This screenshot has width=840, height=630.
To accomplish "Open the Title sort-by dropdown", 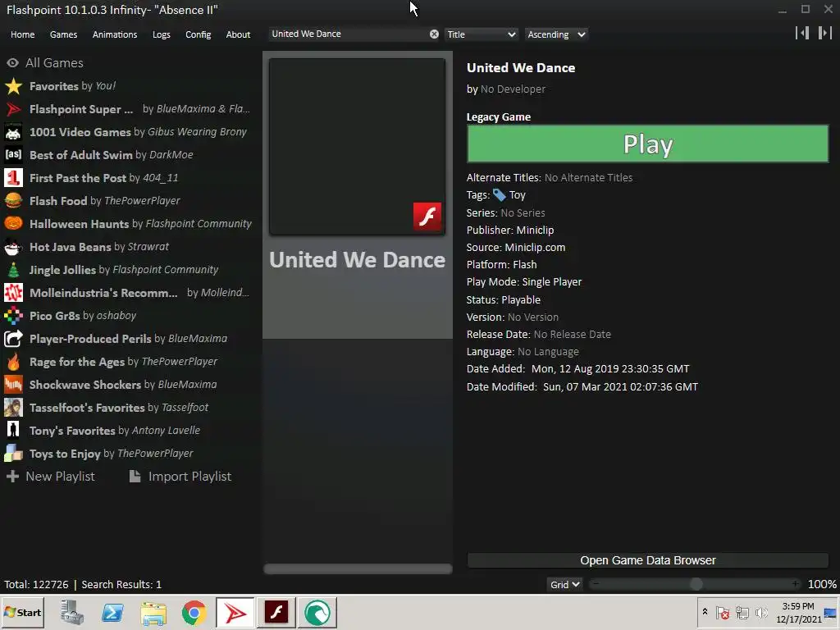I will [x=481, y=34].
